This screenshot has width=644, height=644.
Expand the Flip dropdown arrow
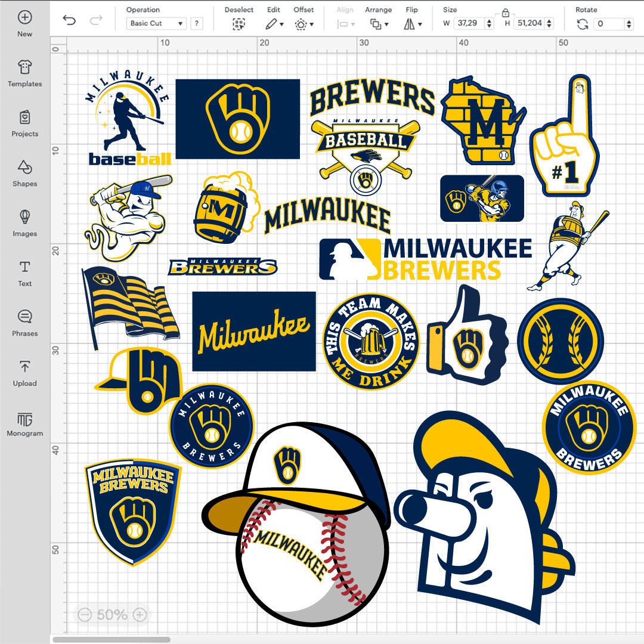420,24
